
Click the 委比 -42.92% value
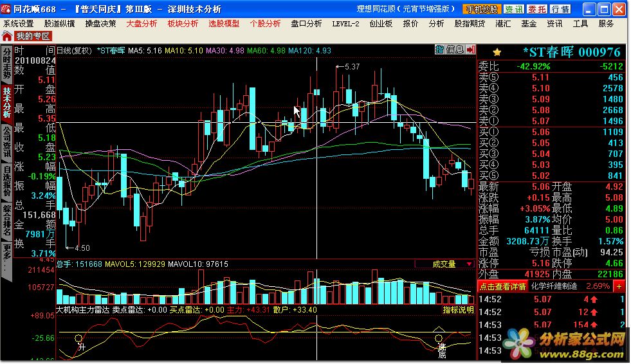pyautogui.click(x=533, y=66)
